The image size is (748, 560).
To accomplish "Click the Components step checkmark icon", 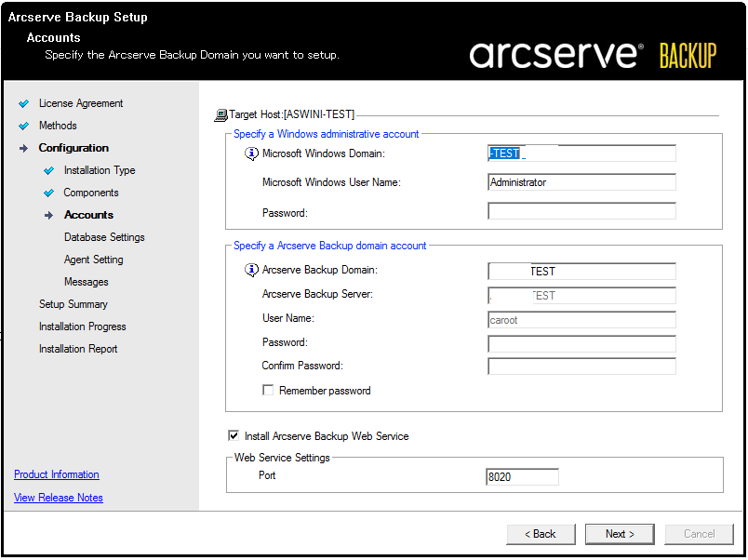I will (x=49, y=193).
